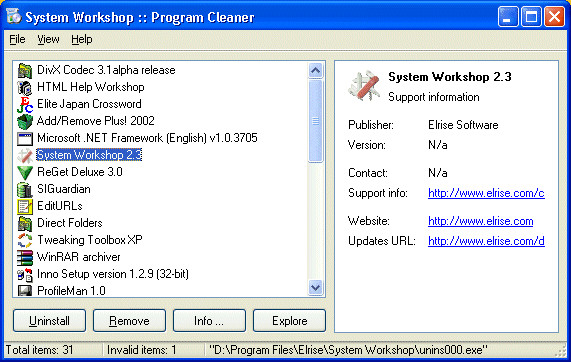
Task: Click the HTML Help Workshop icon
Action: 25,87
